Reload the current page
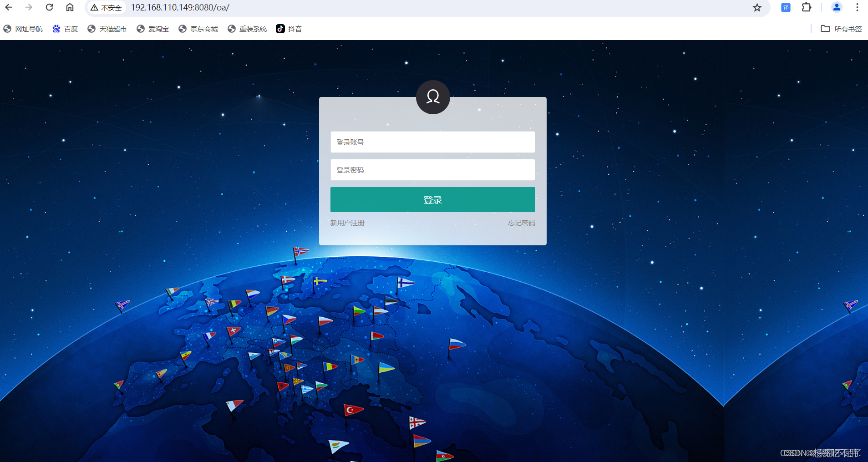 click(49, 7)
